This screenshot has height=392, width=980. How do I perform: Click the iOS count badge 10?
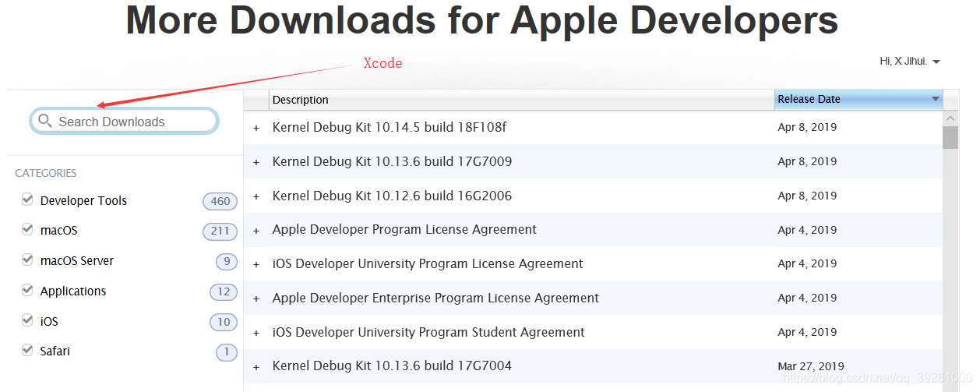click(224, 322)
